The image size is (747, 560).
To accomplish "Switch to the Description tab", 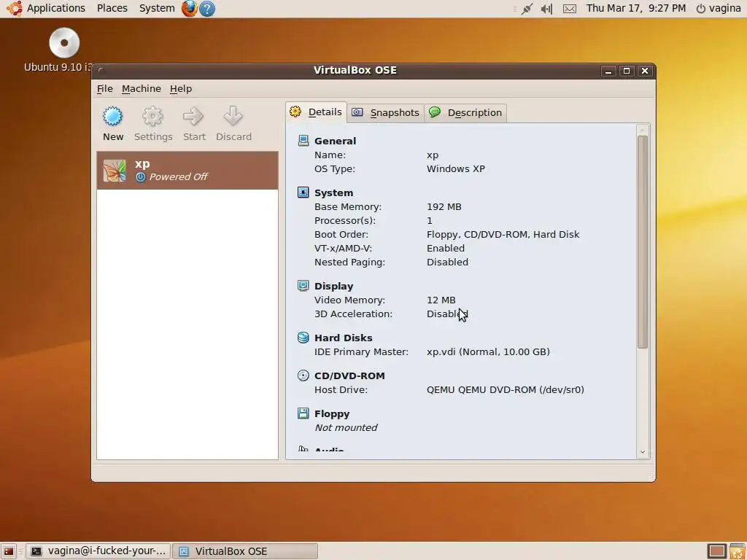I will [465, 113].
